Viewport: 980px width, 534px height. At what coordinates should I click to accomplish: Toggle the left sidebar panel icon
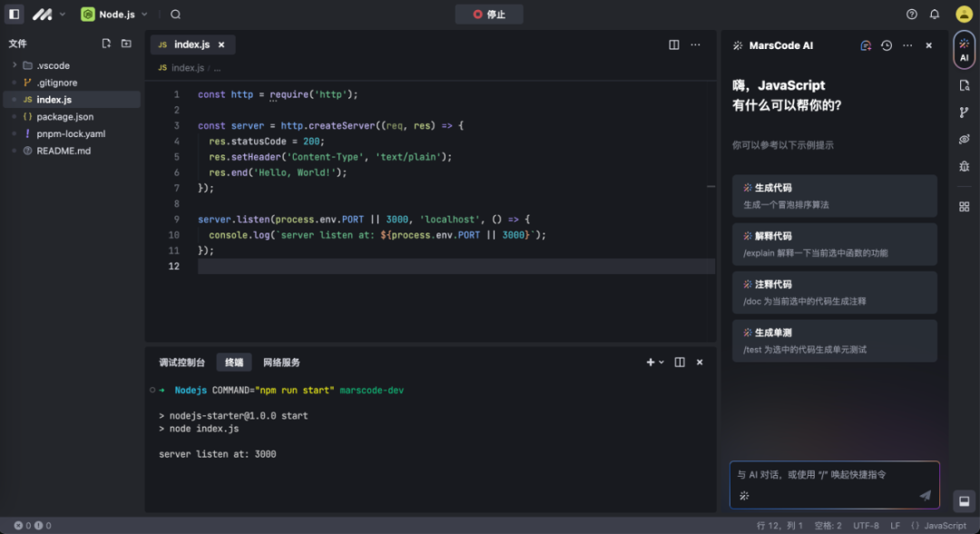click(15, 15)
